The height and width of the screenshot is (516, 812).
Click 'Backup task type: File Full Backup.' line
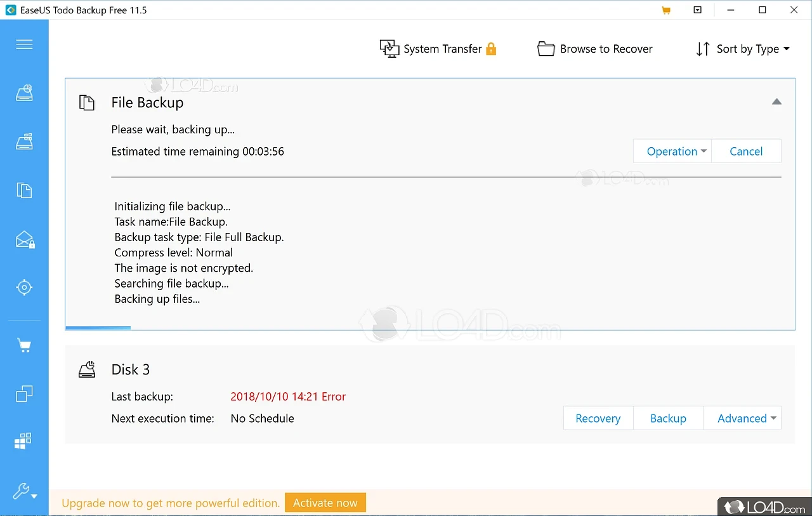coord(199,237)
